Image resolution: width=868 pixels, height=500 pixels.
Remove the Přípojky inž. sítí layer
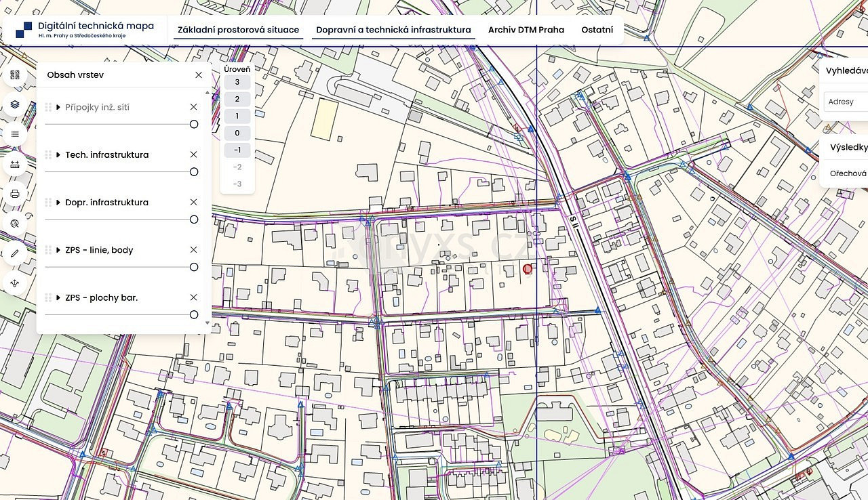(x=194, y=107)
